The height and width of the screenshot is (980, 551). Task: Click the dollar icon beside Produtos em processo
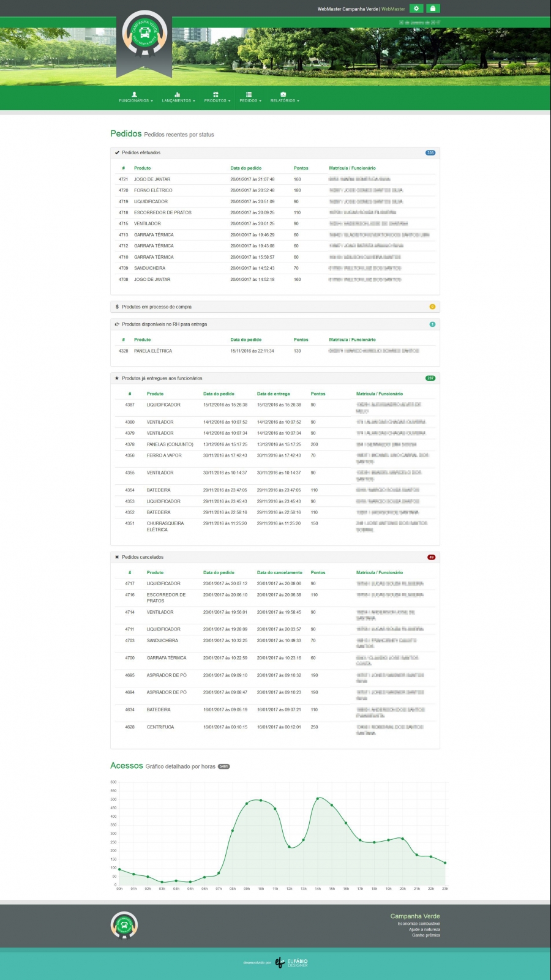click(x=117, y=307)
